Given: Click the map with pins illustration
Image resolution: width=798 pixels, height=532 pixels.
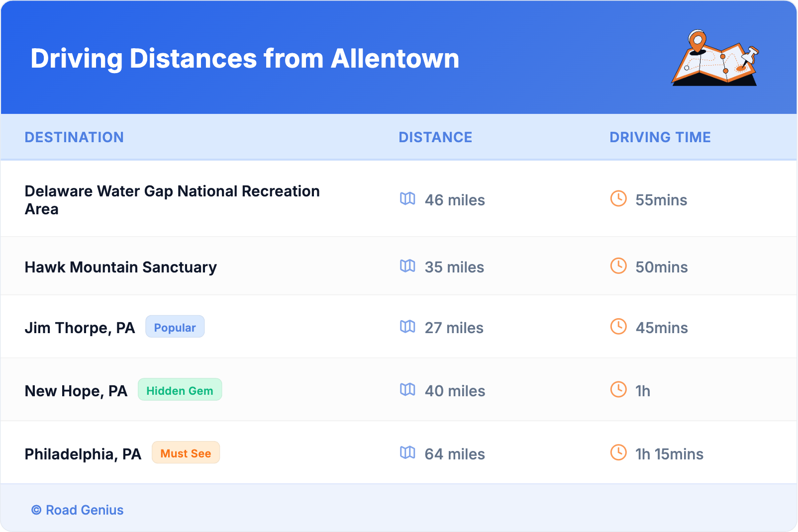Looking at the screenshot, I should click(x=715, y=58).
